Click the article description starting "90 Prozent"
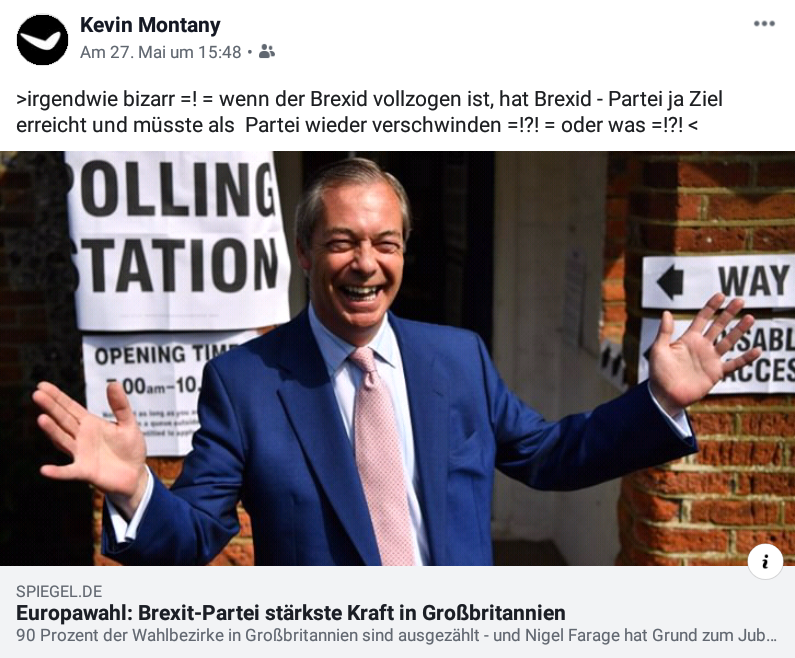The image size is (795, 658). pos(397,635)
